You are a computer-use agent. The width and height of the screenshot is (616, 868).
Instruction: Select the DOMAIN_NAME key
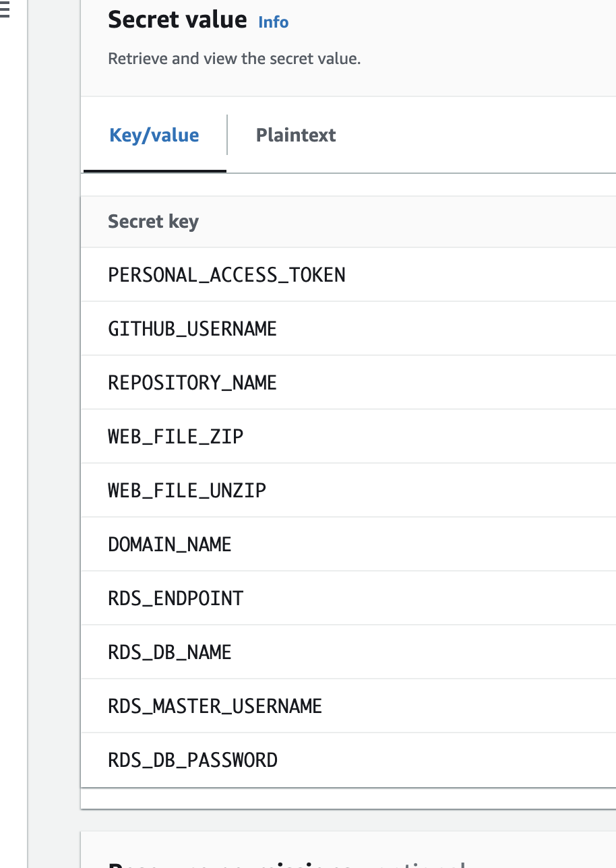point(169,545)
